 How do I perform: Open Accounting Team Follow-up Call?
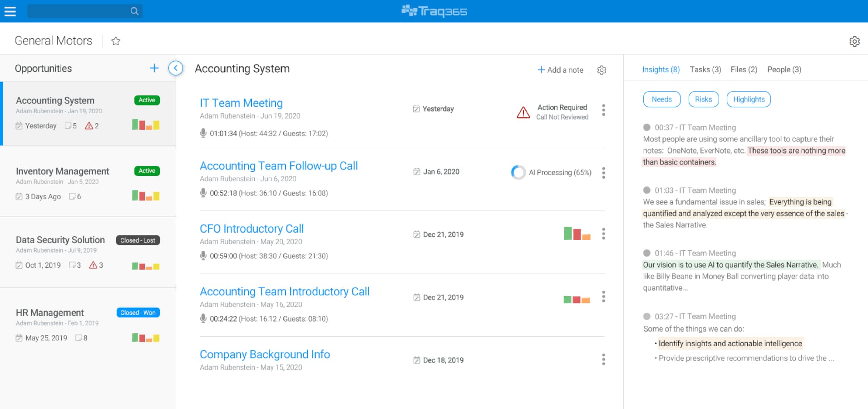279,166
